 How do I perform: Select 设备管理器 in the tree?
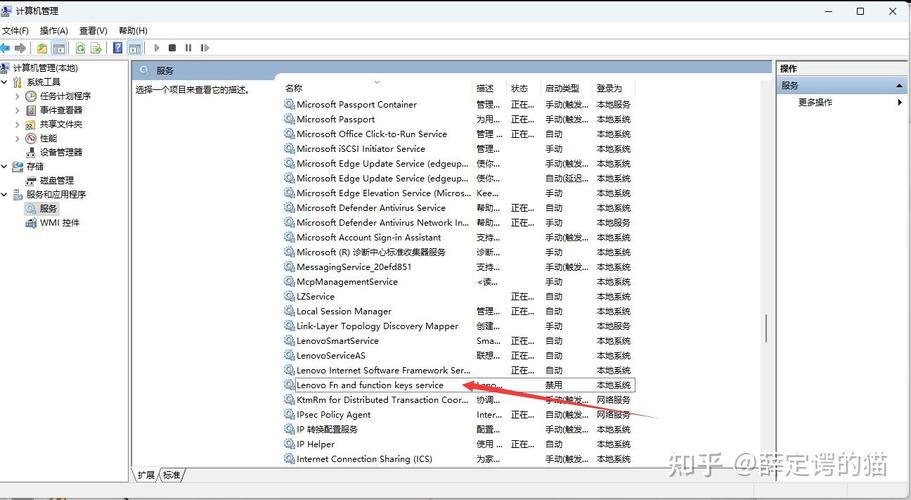click(61, 152)
